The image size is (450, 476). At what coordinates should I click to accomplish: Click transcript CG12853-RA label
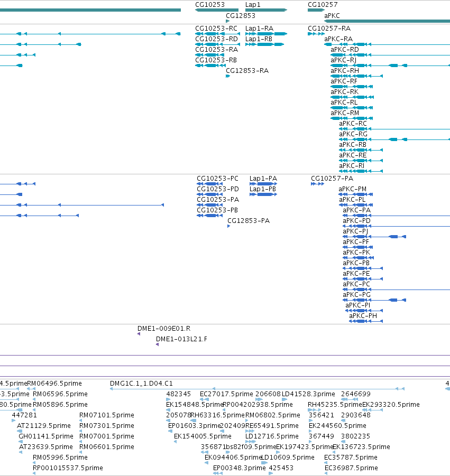[x=247, y=71]
